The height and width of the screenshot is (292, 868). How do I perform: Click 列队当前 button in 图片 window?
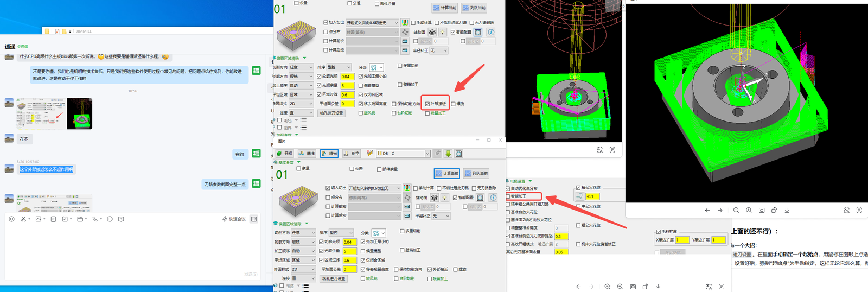[476, 173]
